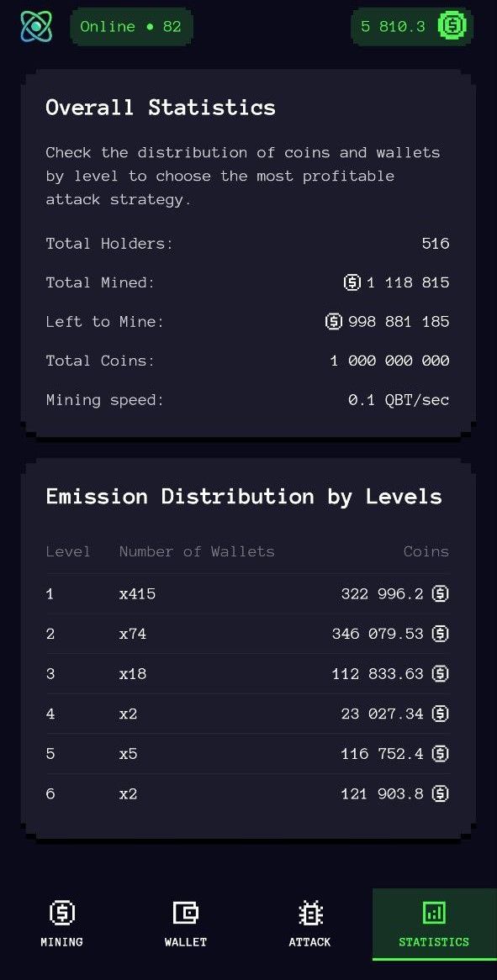
Task: Click the x74 wallet count for Level 2
Action: click(x=133, y=634)
